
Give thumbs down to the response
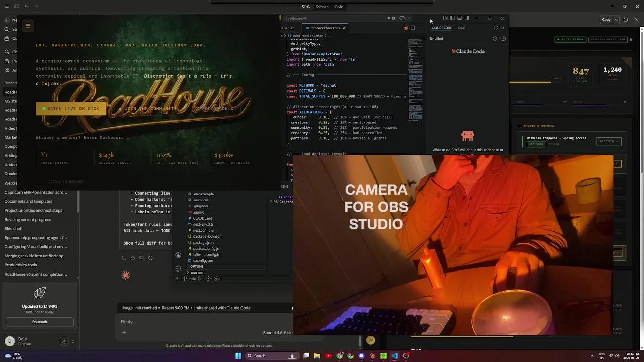[141, 258]
